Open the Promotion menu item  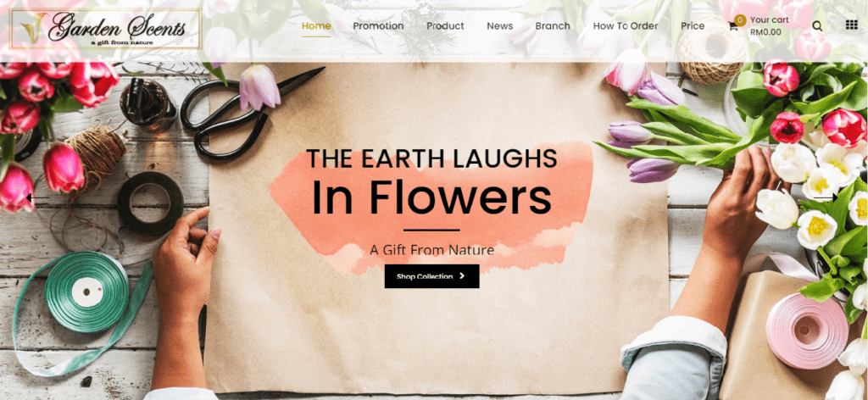pos(378,26)
